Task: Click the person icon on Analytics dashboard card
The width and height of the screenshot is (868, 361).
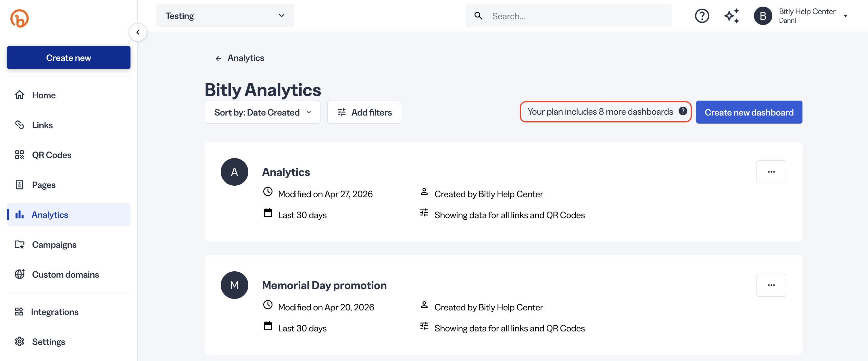Action: point(424,191)
